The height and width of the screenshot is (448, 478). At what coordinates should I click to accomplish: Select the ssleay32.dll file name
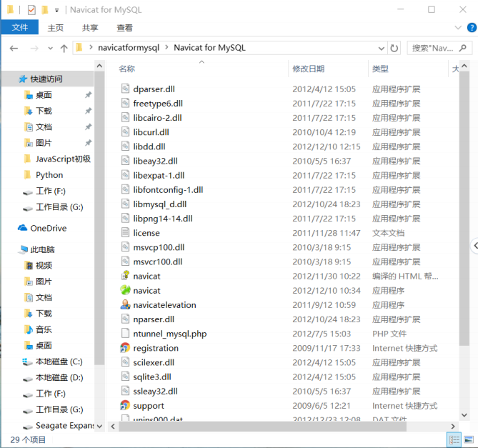click(x=155, y=391)
